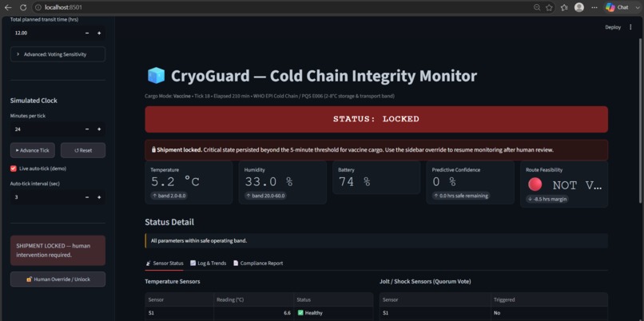Open the Log & Trends tab
Image resolution: width=644 pixels, height=321 pixels.
coord(209,264)
